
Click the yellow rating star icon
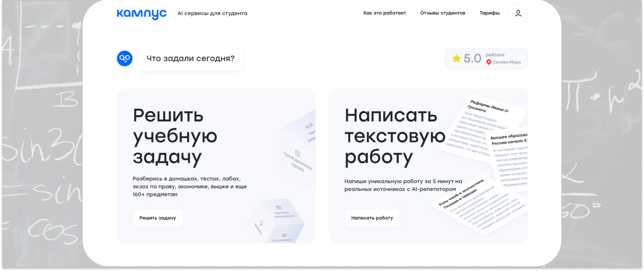tap(456, 59)
